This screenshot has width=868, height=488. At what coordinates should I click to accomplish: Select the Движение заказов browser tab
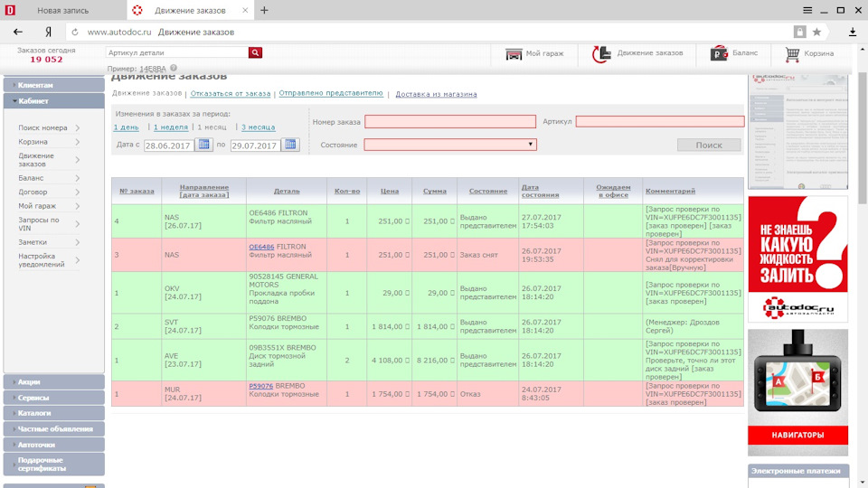click(x=190, y=11)
